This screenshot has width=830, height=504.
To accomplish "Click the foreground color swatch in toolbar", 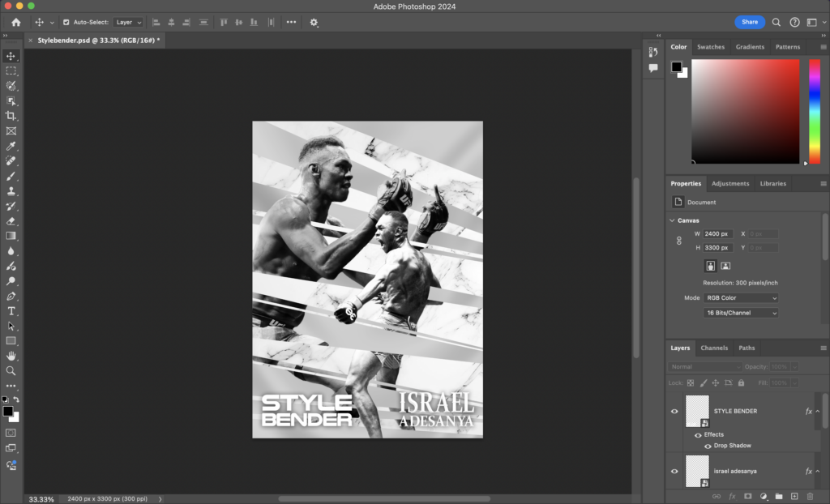I will [x=8, y=412].
